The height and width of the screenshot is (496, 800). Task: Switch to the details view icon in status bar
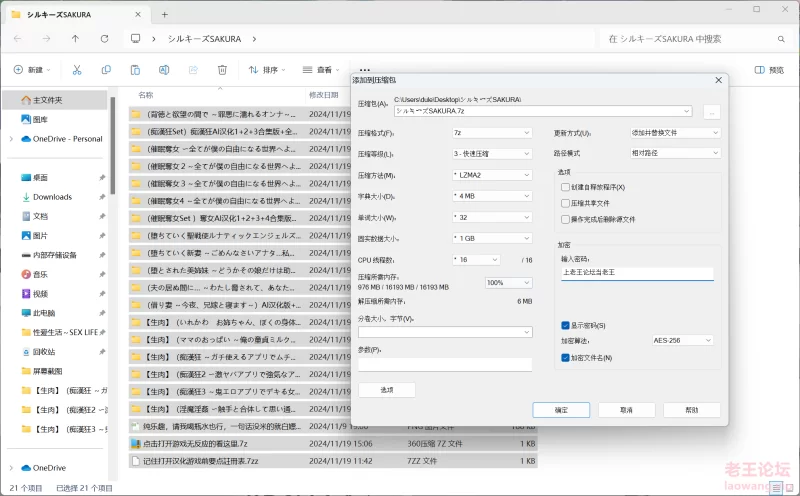776,488
